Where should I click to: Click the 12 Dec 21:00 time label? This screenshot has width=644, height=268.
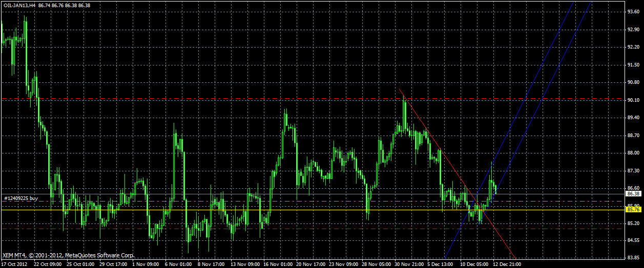[x=507, y=264]
